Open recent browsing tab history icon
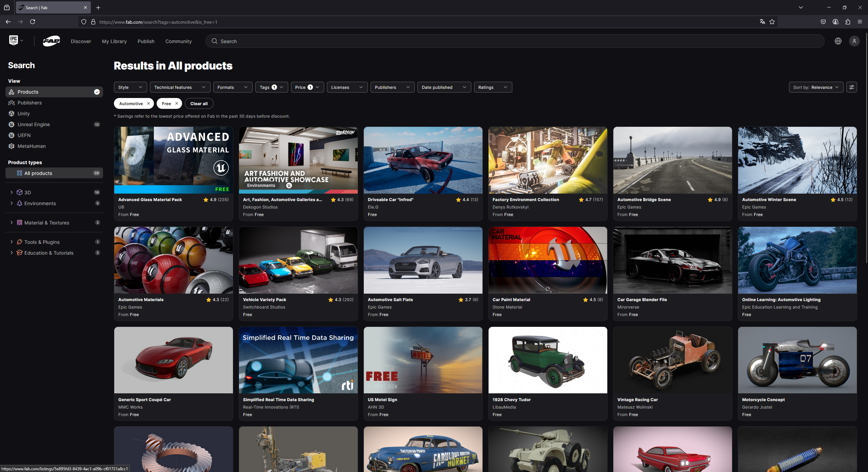This screenshot has height=472, width=868. tap(7, 7)
